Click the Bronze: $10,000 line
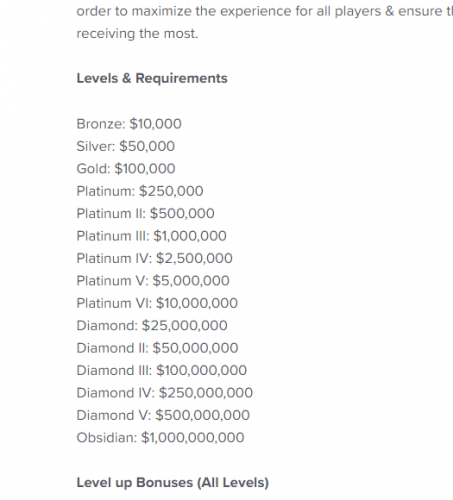 (129, 124)
